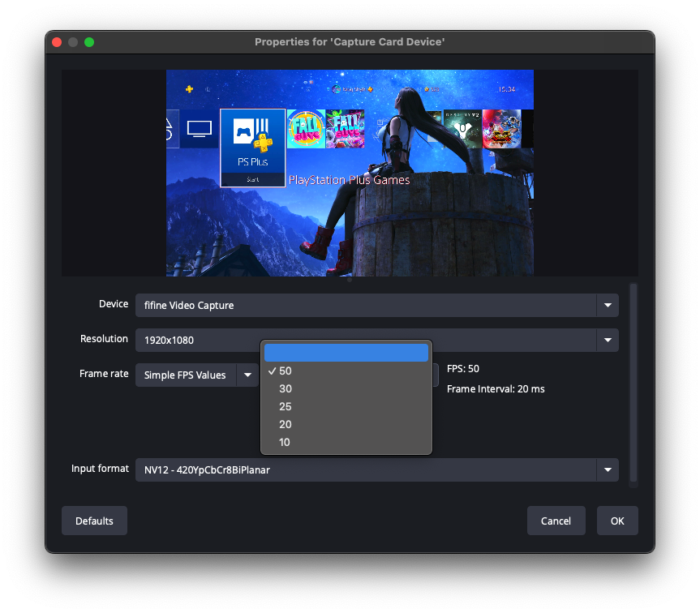Image resolution: width=700 pixels, height=613 pixels.
Task: Click the Cancel button
Action: point(556,521)
